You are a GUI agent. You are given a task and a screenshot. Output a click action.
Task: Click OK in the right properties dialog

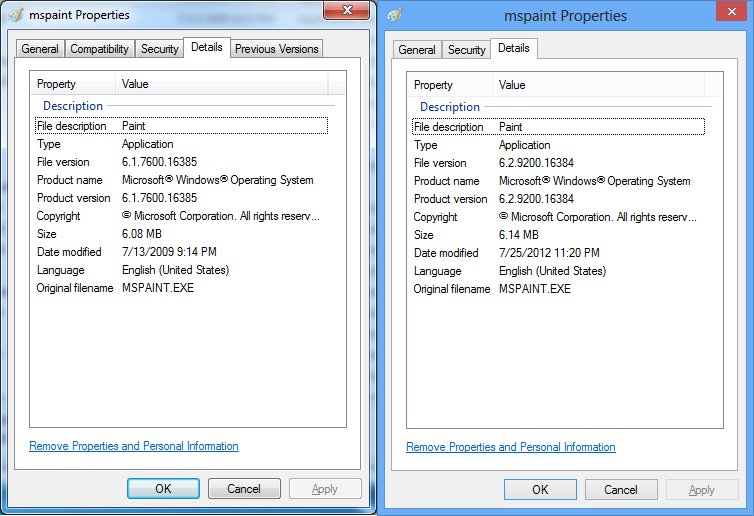click(540, 490)
